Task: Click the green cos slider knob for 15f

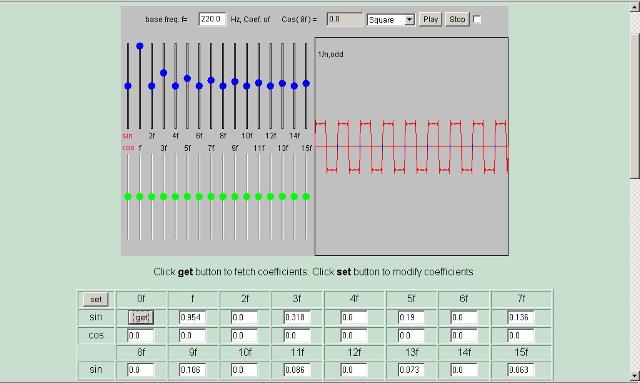Action: pos(306,197)
